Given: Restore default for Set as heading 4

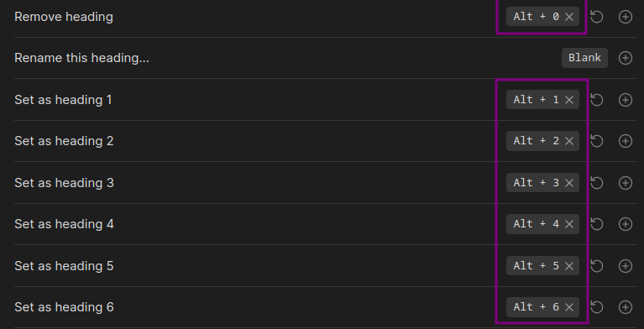Looking at the screenshot, I should (x=597, y=224).
